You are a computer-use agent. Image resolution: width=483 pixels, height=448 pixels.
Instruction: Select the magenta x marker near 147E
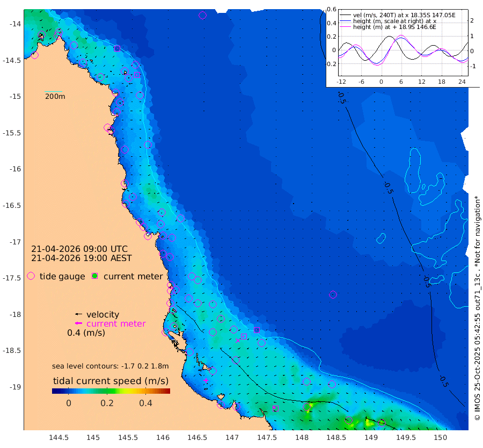238,341
